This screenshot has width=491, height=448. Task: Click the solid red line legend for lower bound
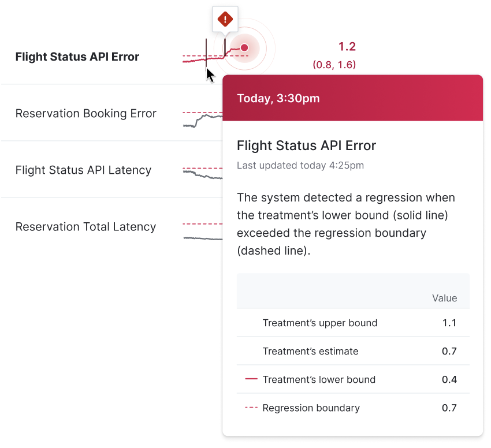coord(251,379)
